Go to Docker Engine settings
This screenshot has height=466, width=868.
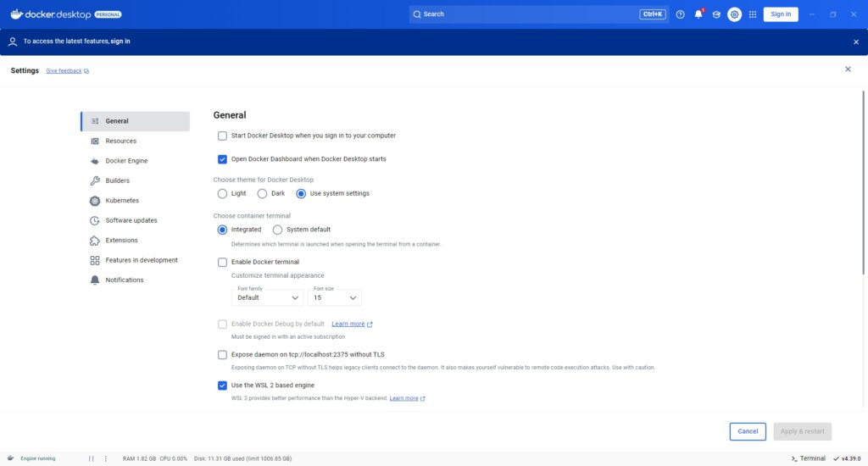136,161
